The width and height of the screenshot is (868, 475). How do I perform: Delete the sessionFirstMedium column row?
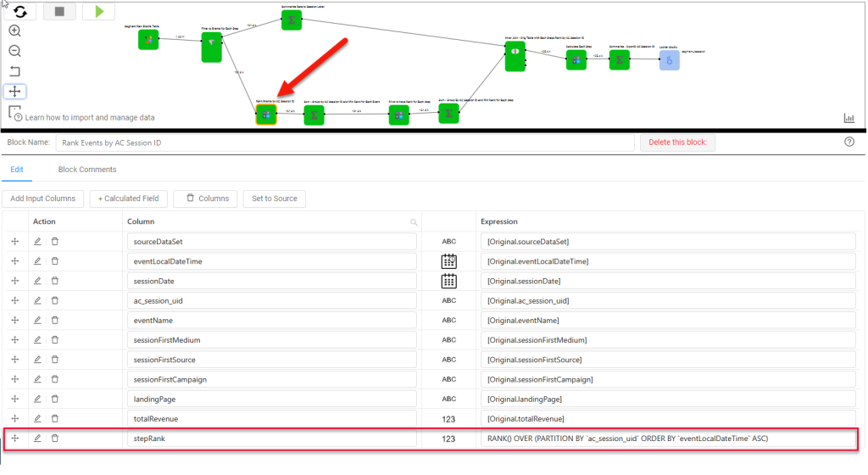(x=55, y=340)
